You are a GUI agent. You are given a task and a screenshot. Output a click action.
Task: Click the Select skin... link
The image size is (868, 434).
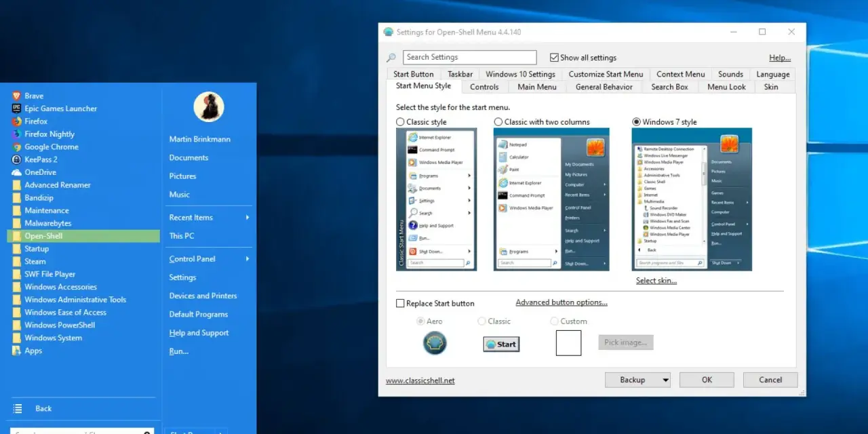pyautogui.click(x=656, y=281)
